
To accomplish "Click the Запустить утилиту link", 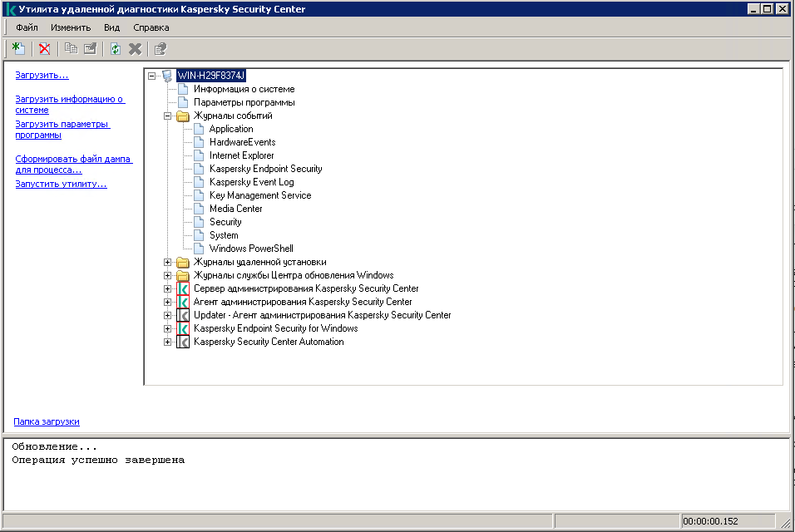I will coord(61,184).
